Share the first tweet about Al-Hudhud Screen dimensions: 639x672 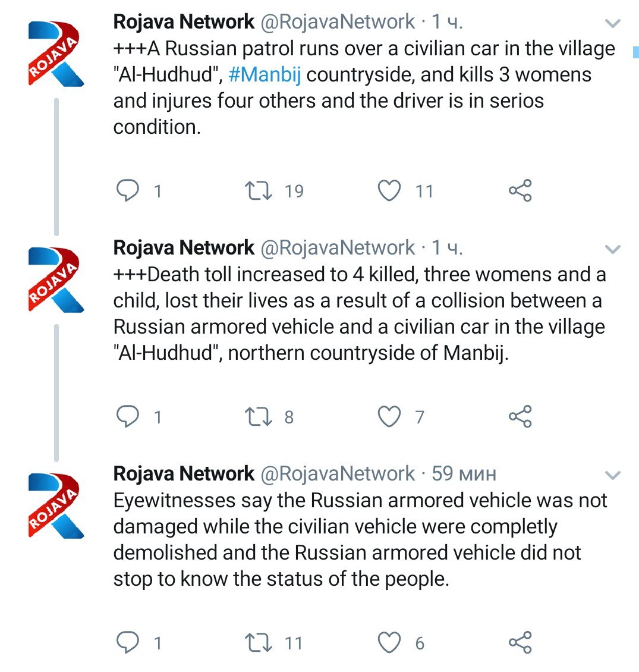click(520, 190)
